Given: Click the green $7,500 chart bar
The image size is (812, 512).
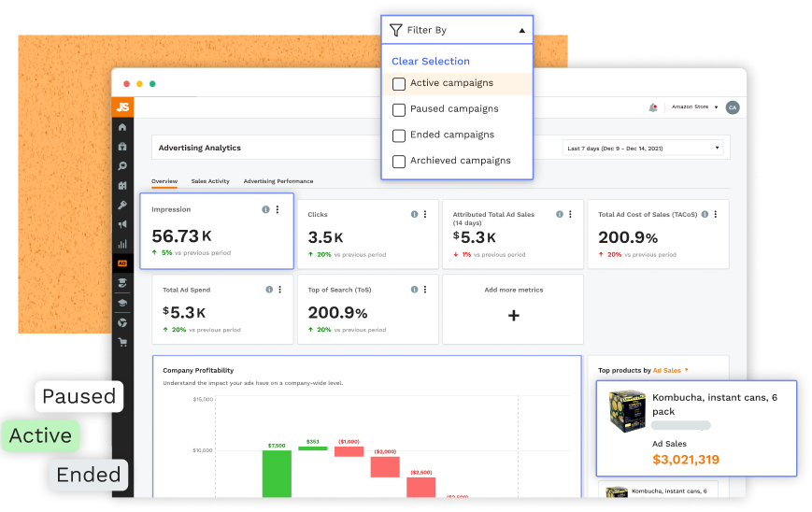Looking at the screenshot, I should 277,474.
